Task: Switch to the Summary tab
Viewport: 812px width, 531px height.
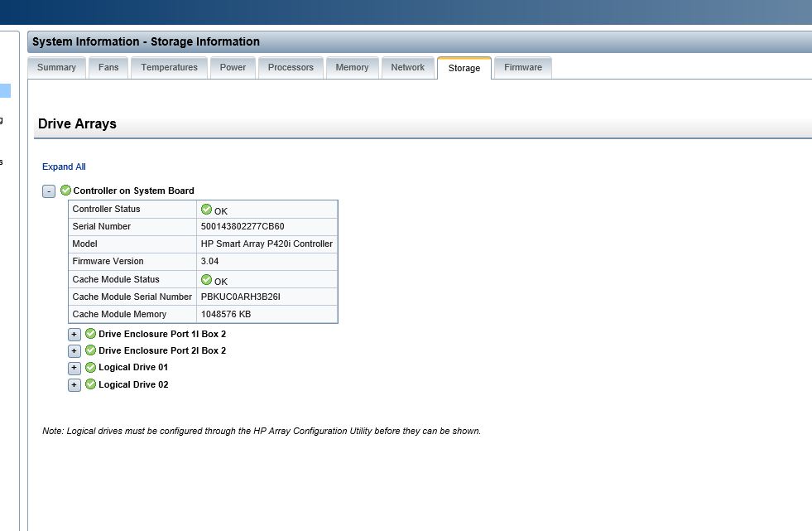Action: [56, 68]
